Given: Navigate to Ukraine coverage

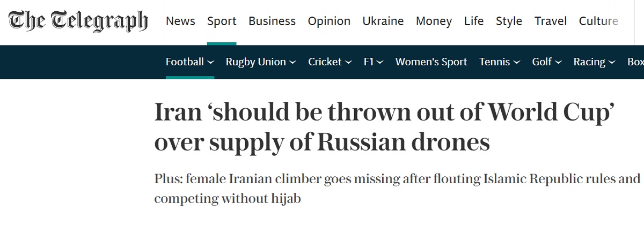Looking at the screenshot, I should click(383, 21).
